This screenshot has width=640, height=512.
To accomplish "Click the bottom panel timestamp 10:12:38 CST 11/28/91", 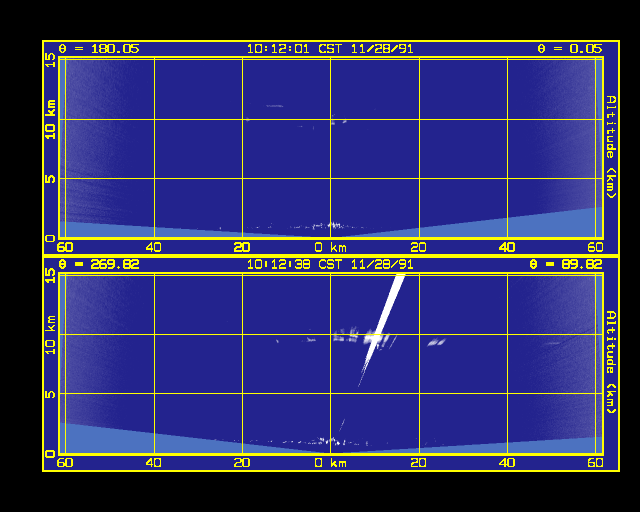I will tap(330, 265).
